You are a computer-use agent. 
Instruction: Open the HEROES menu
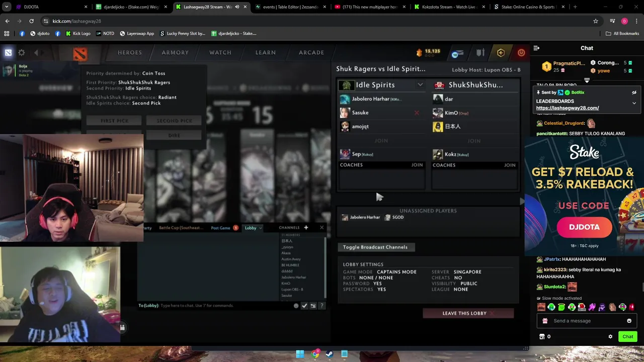(x=130, y=52)
